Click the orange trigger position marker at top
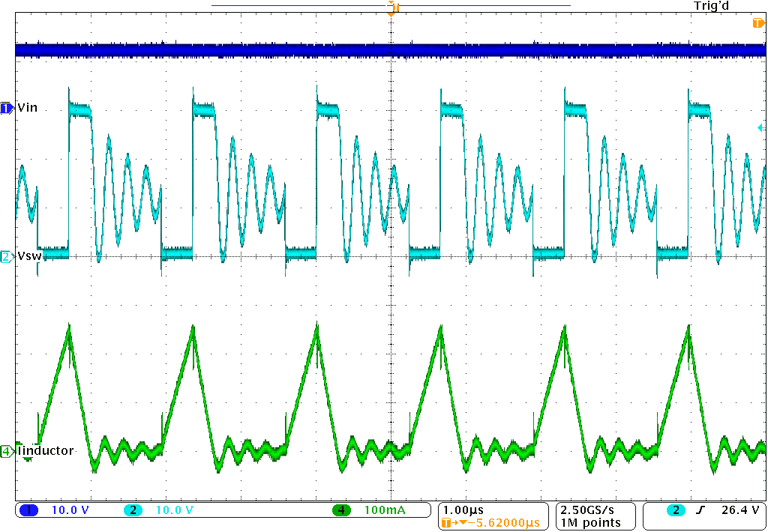The image size is (768, 532). (391, 7)
